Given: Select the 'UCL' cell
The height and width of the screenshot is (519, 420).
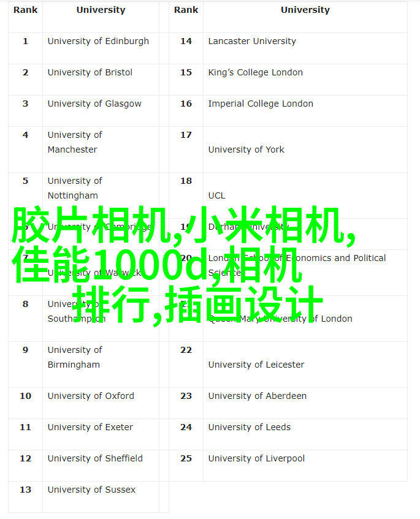Looking at the screenshot, I should point(305,195).
